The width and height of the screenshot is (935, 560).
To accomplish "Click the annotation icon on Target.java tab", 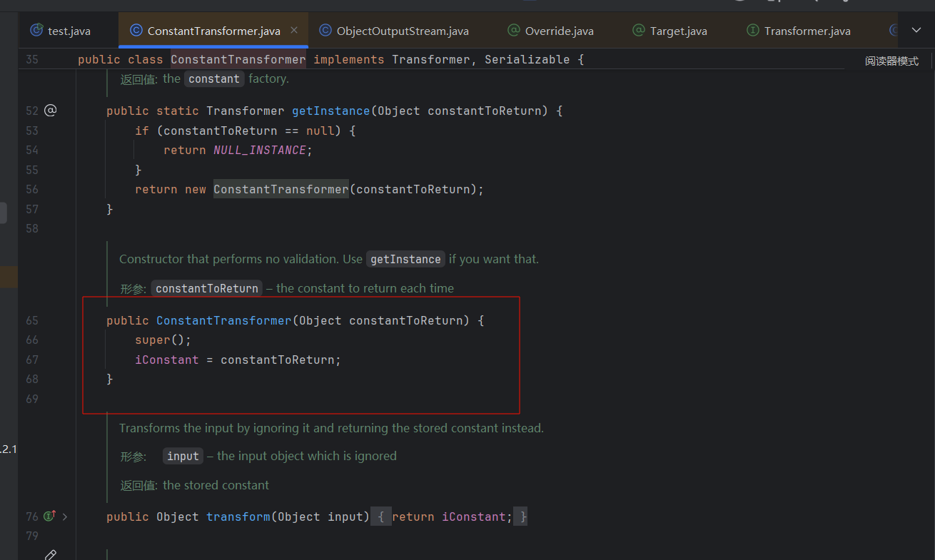I will tap(639, 31).
